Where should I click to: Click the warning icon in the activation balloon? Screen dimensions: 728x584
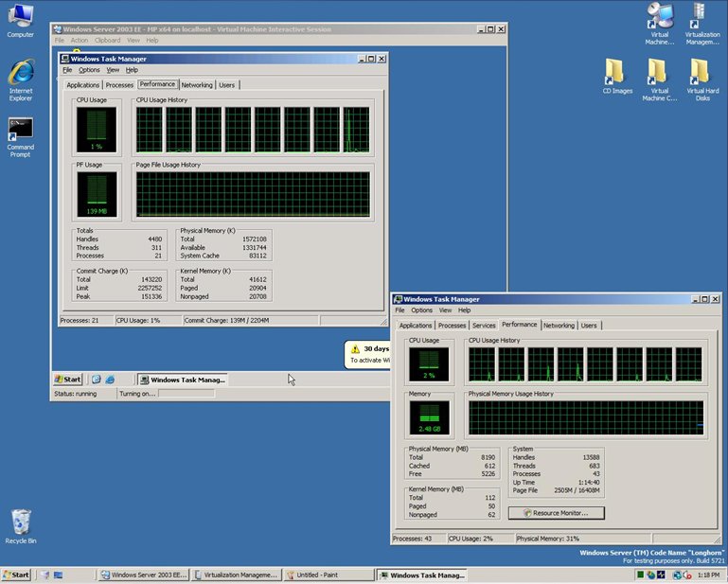click(x=355, y=349)
